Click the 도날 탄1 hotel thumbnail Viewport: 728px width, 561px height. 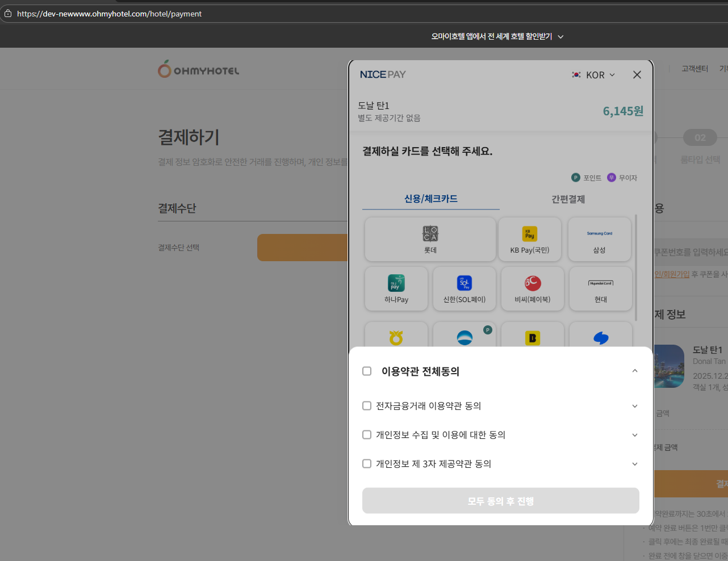click(669, 366)
